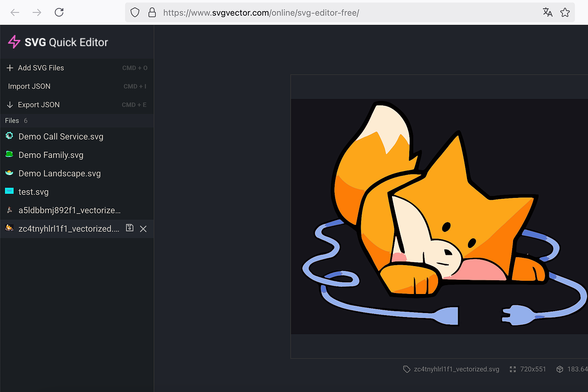Select Import JSON
Viewport: 588px width, 392px height.
point(29,86)
